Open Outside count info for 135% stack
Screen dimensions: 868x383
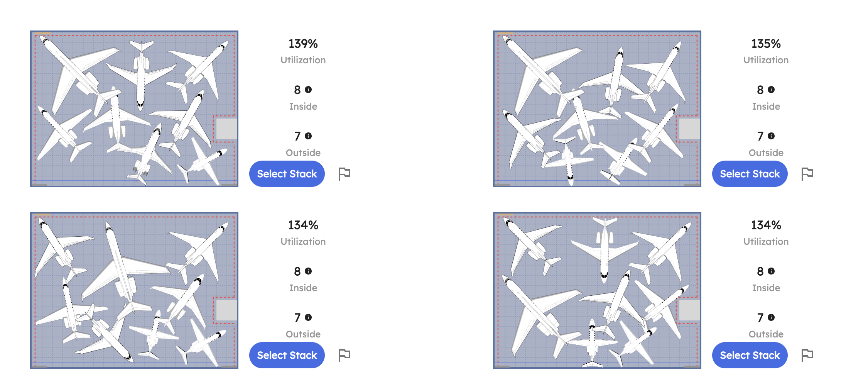(x=771, y=136)
